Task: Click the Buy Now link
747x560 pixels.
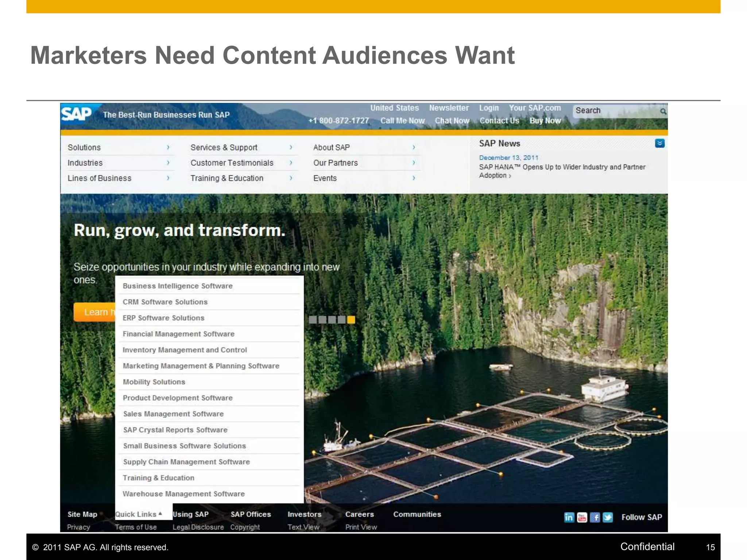Action: (545, 121)
